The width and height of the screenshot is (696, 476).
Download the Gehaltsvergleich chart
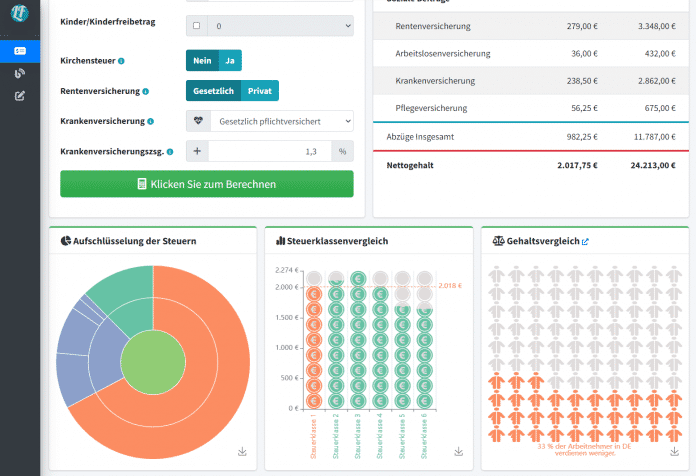[x=673, y=451]
